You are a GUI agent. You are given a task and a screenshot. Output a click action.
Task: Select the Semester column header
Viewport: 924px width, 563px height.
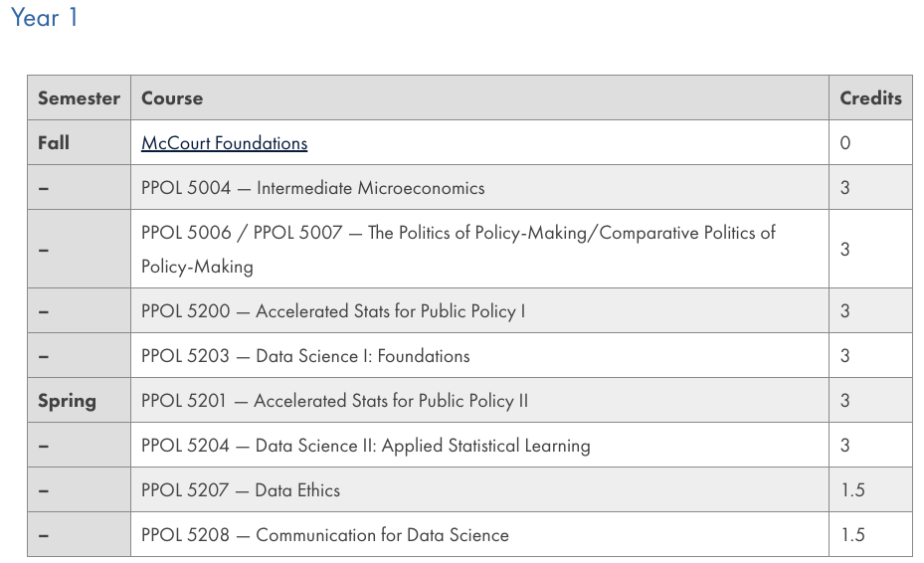79,97
